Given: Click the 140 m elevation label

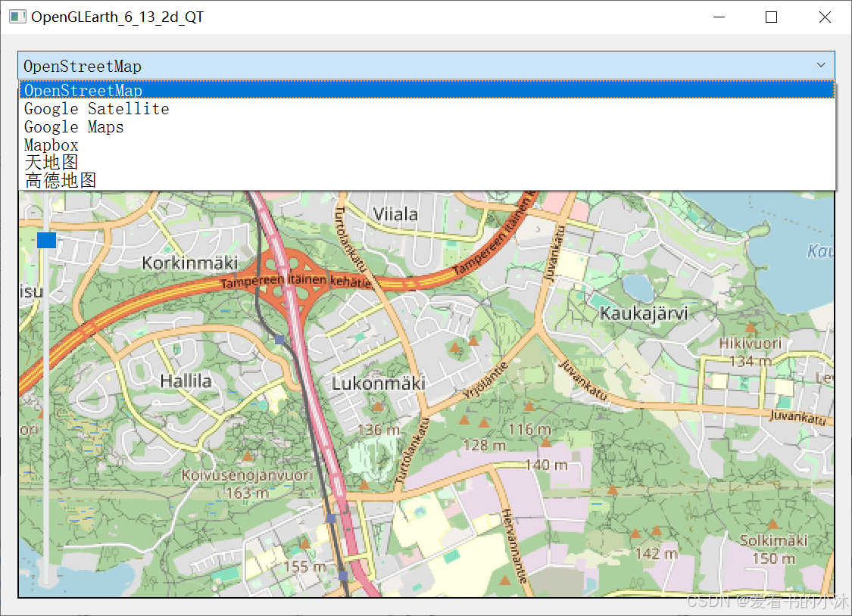Looking at the screenshot, I should click(x=547, y=465).
